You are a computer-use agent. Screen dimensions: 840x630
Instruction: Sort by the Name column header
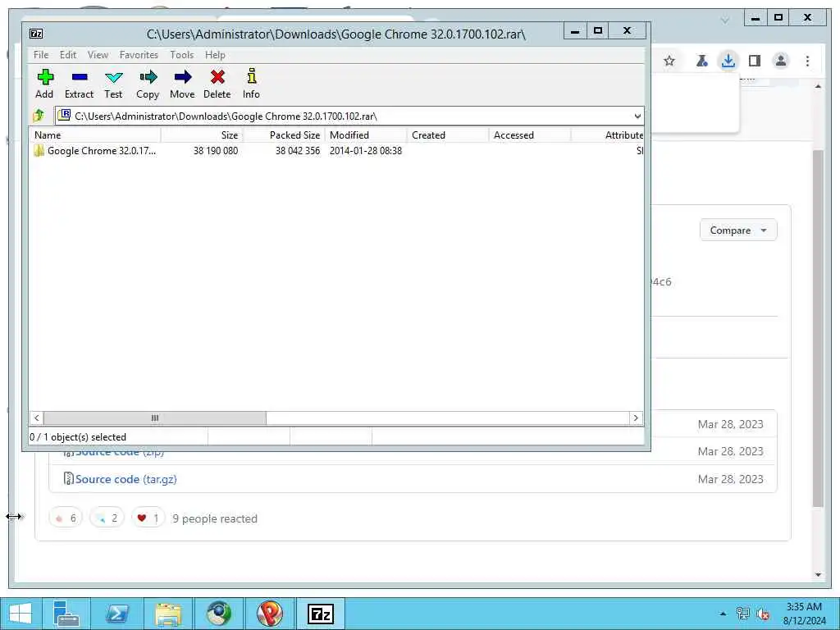pyautogui.click(x=95, y=135)
